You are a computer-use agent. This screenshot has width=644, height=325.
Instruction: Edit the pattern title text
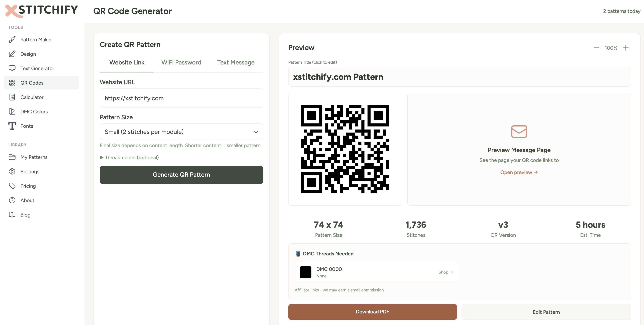(338, 77)
